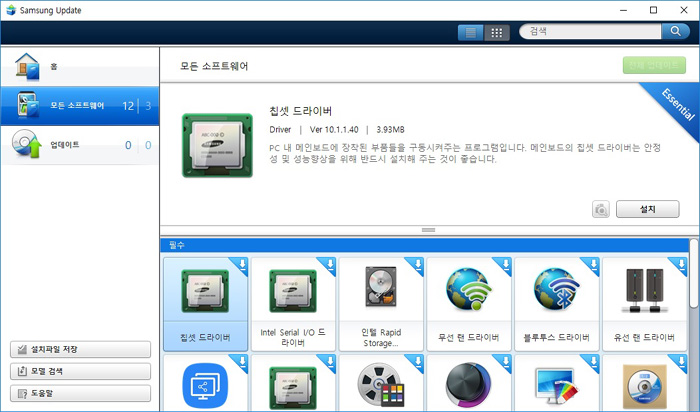Viewport: 700px width, 412px height.
Task: Switch to grid view layout
Action: tap(497, 32)
